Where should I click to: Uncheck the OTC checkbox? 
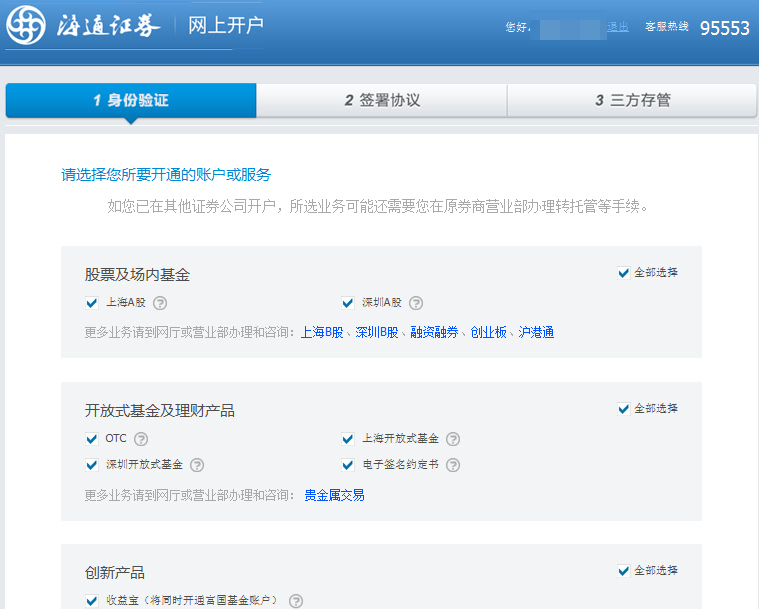point(92,439)
